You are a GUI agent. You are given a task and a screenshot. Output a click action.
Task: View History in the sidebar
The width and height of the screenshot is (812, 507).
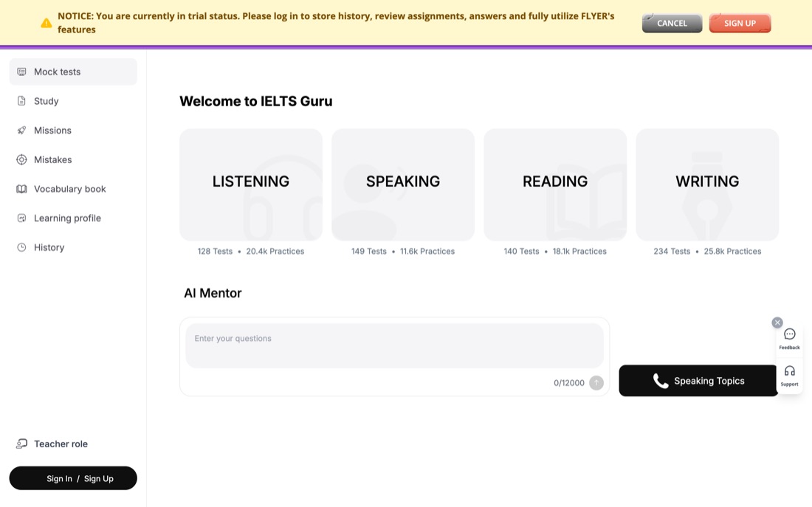tap(73, 247)
